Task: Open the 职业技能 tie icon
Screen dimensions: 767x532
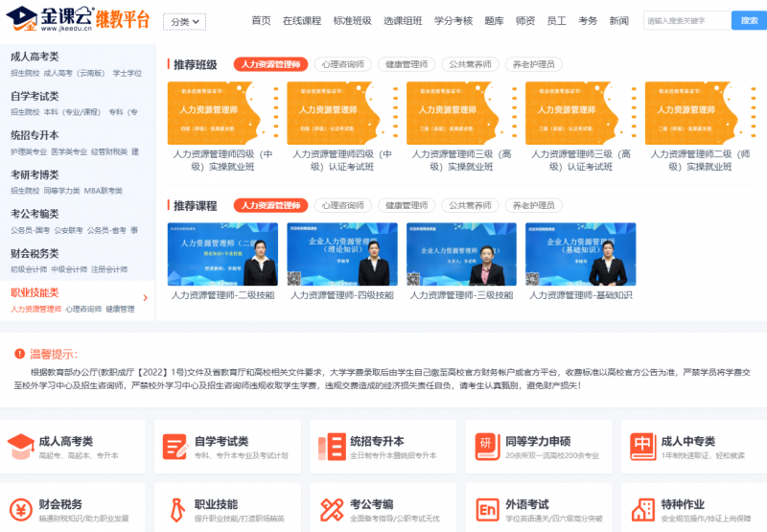Action: 175,509
